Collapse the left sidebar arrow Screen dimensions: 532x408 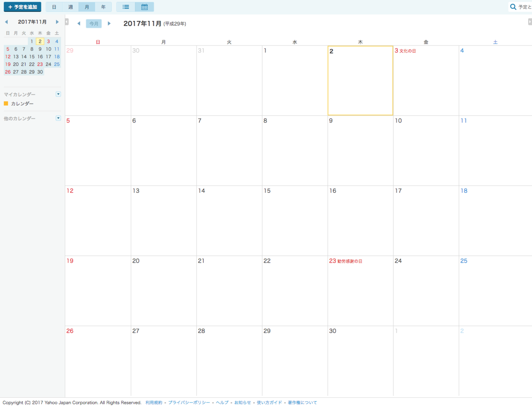pyautogui.click(x=67, y=22)
